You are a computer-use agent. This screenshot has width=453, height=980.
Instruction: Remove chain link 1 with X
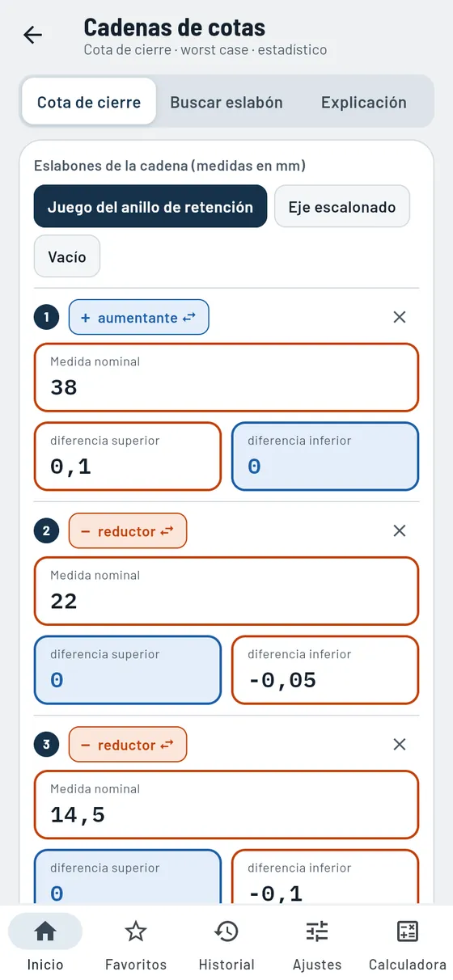coord(399,317)
